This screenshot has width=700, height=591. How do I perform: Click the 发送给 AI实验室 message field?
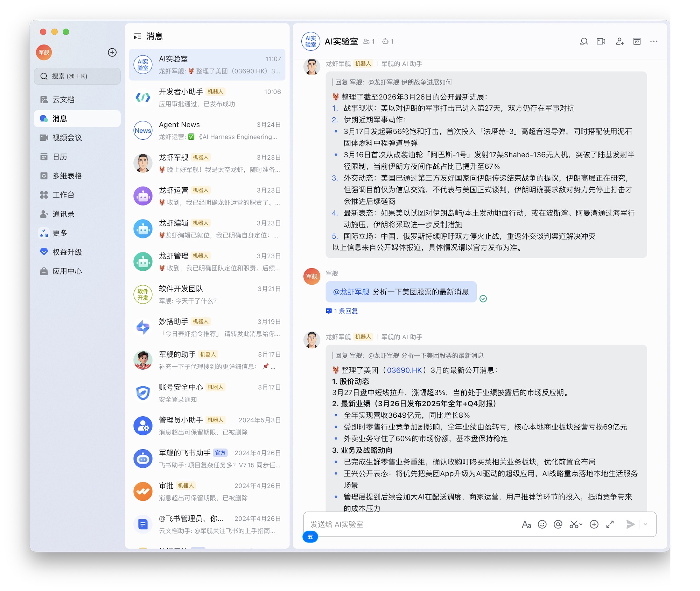pyautogui.click(x=409, y=524)
